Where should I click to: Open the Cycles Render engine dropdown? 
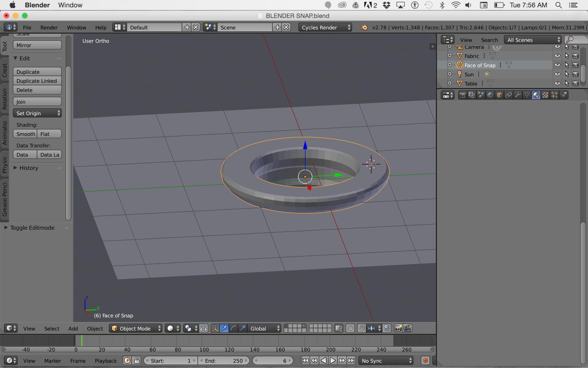325,27
